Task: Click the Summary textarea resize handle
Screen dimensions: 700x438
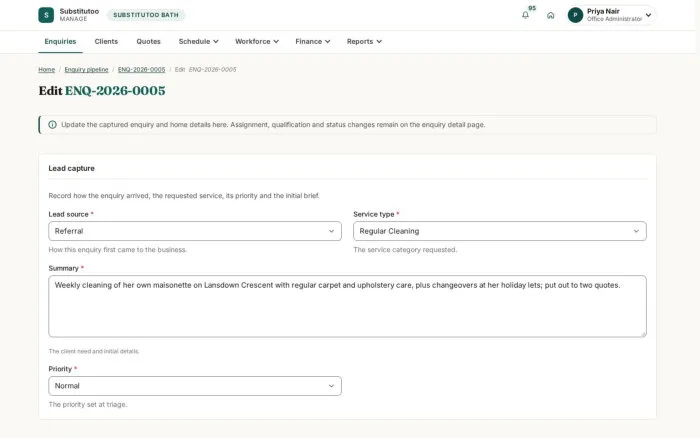Action: 643,334
